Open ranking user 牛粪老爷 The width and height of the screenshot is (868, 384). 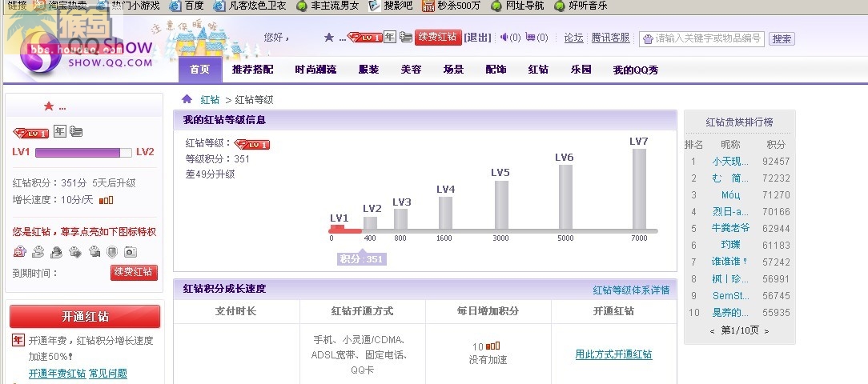click(x=731, y=229)
